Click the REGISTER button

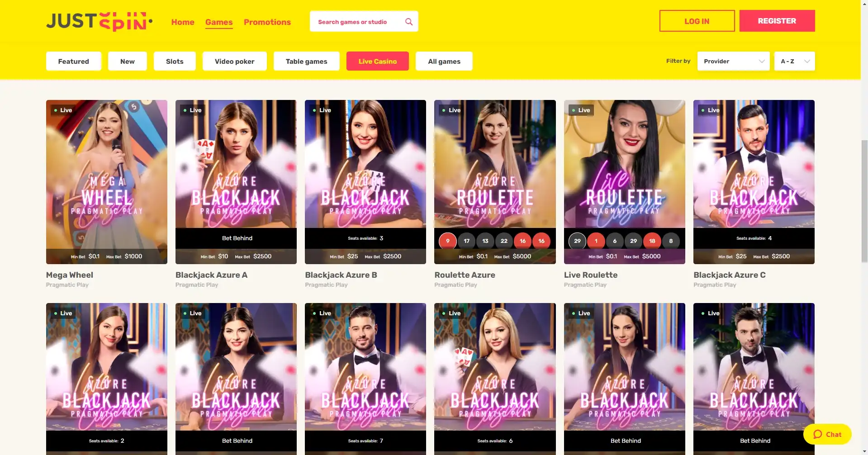click(x=777, y=21)
